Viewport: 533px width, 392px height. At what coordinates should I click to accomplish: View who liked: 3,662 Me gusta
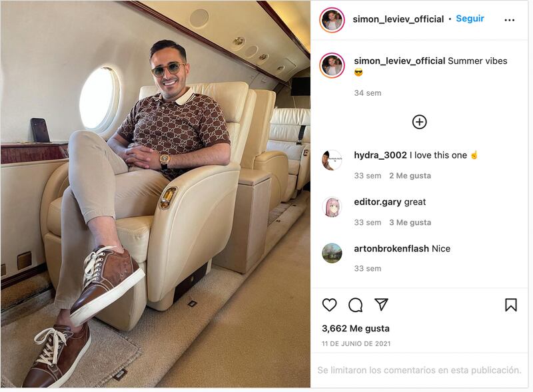356,329
